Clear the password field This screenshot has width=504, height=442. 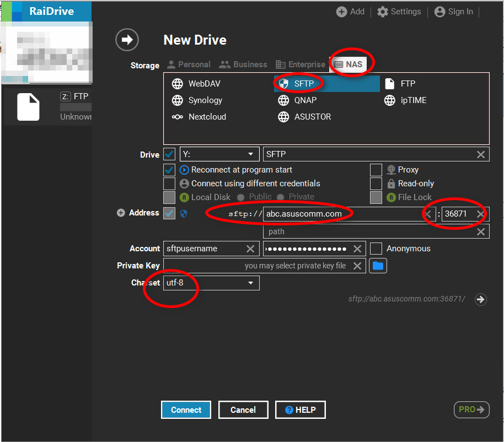tap(357, 249)
